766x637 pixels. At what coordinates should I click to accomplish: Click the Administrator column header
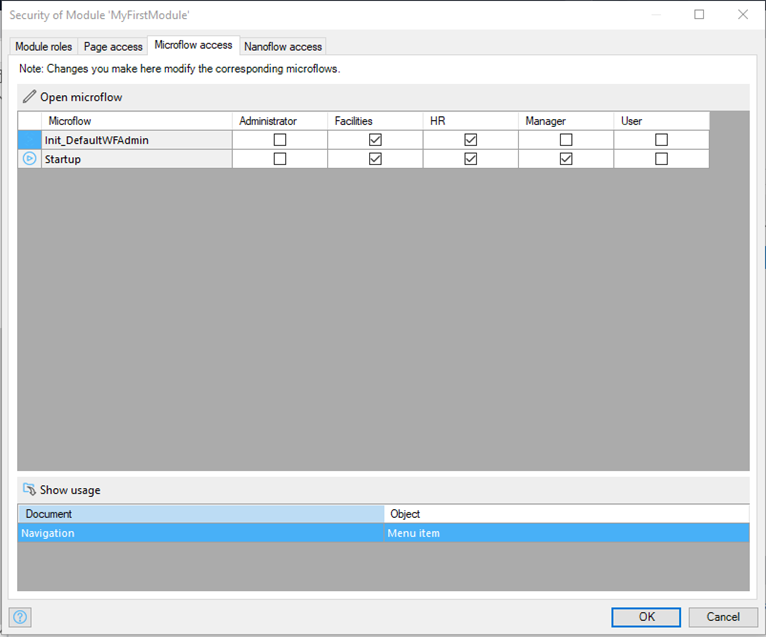[x=279, y=121]
